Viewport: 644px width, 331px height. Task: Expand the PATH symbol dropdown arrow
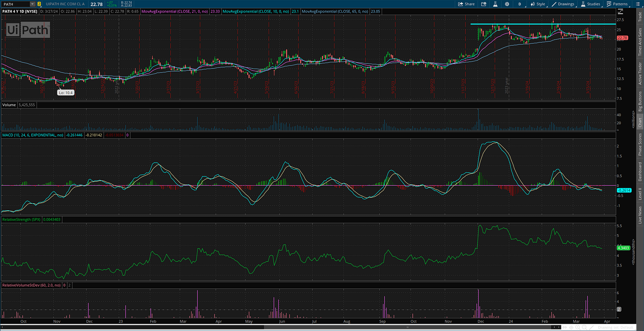coord(32,4)
